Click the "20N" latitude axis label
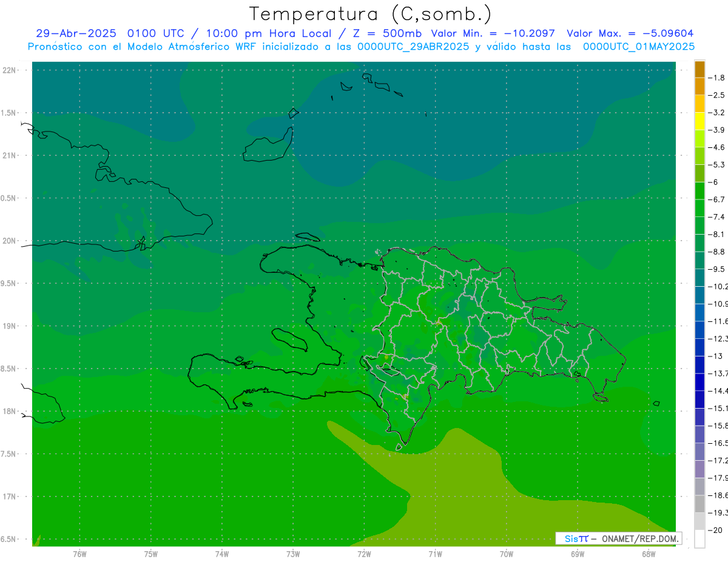This screenshot has height=562, width=728. [9, 241]
